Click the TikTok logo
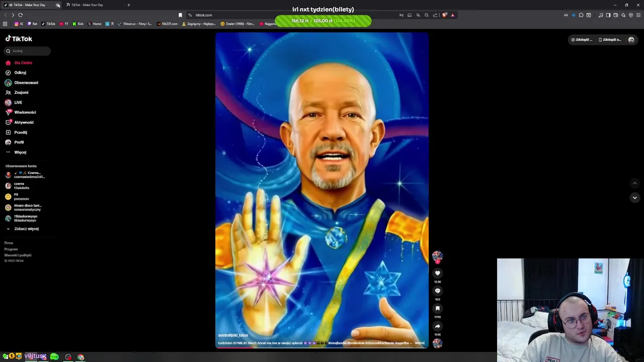644x362 pixels. pyautogui.click(x=19, y=39)
